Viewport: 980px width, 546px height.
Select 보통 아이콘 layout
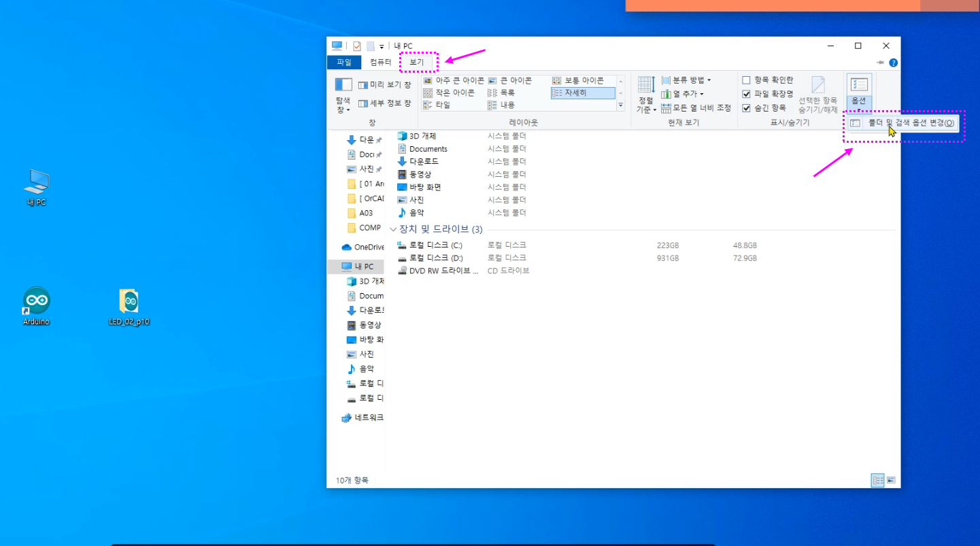click(x=578, y=80)
